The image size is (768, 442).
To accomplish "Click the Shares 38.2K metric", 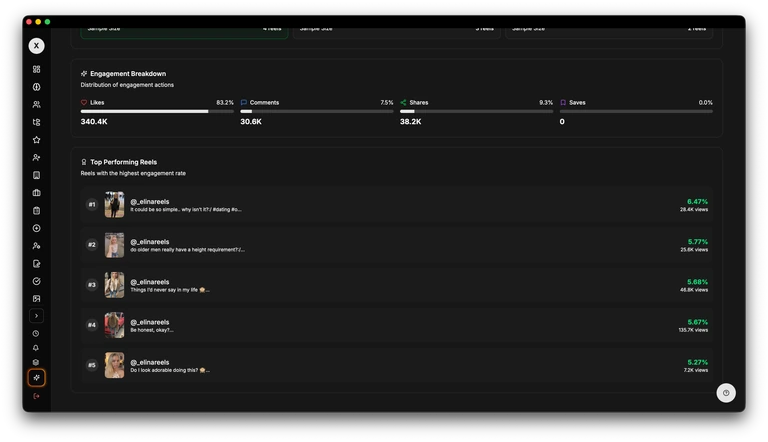I will pos(411,122).
